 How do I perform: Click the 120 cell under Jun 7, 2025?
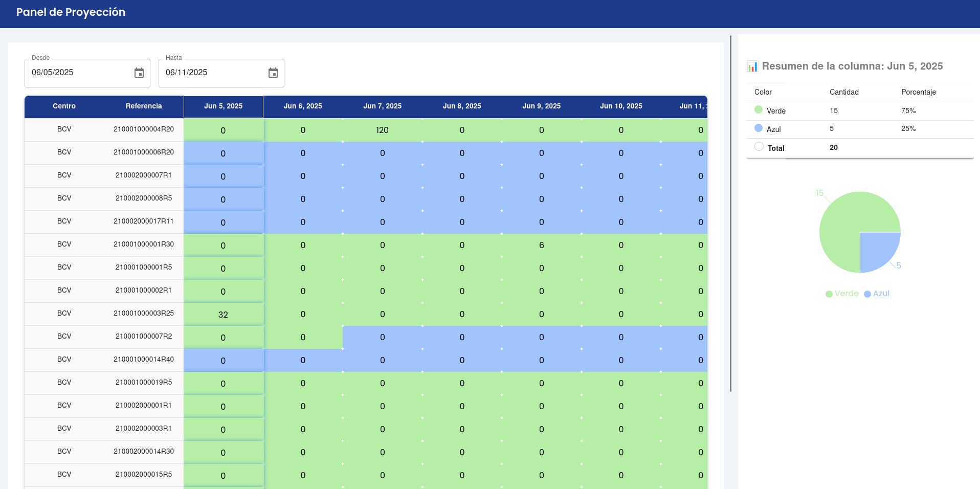382,130
